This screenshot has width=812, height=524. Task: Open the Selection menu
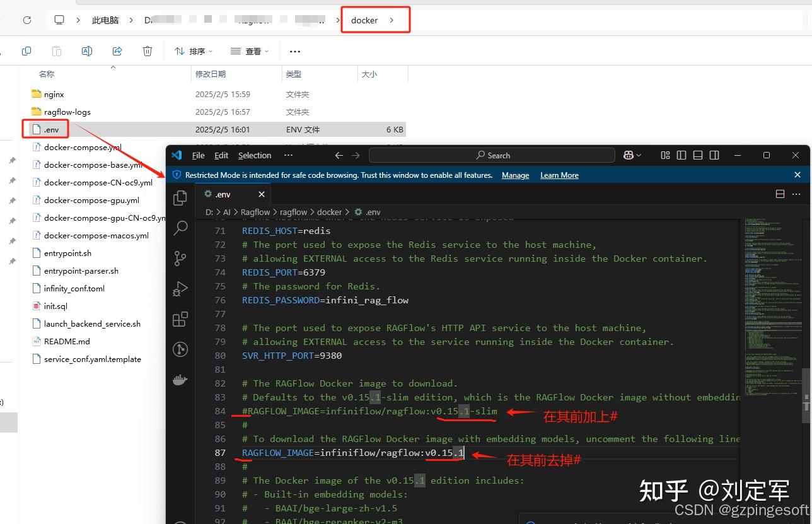255,155
